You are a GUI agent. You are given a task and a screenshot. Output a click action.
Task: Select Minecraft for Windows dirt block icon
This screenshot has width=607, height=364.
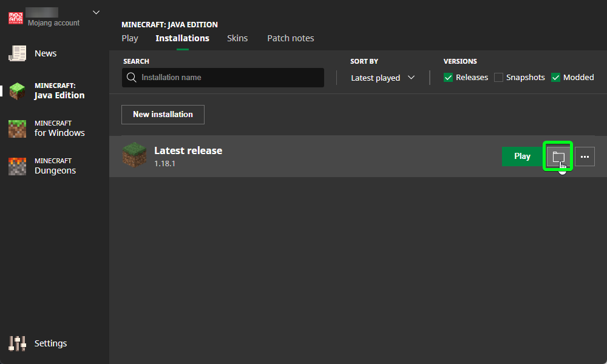(x=18, y=129)
